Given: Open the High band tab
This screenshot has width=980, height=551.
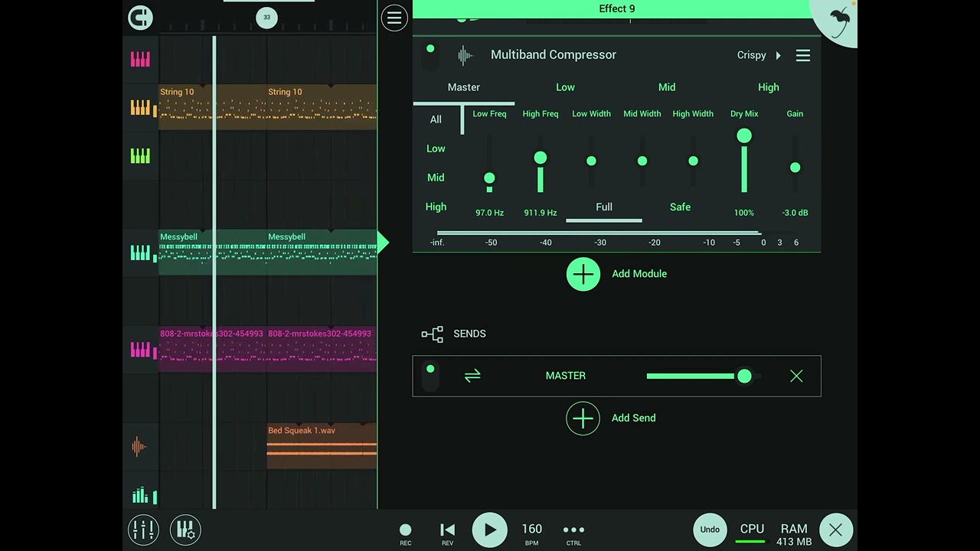Looking at the screenshot, I should [x=768, y=87].
